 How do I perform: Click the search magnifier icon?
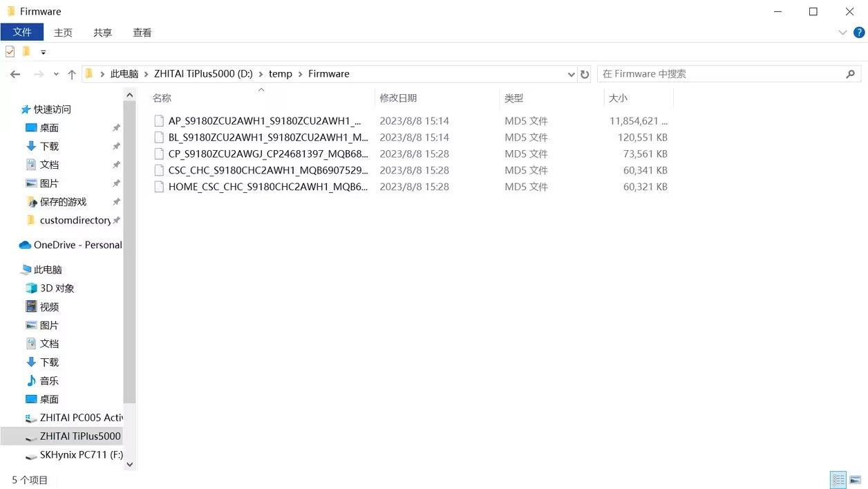click(x=850, y=74)
